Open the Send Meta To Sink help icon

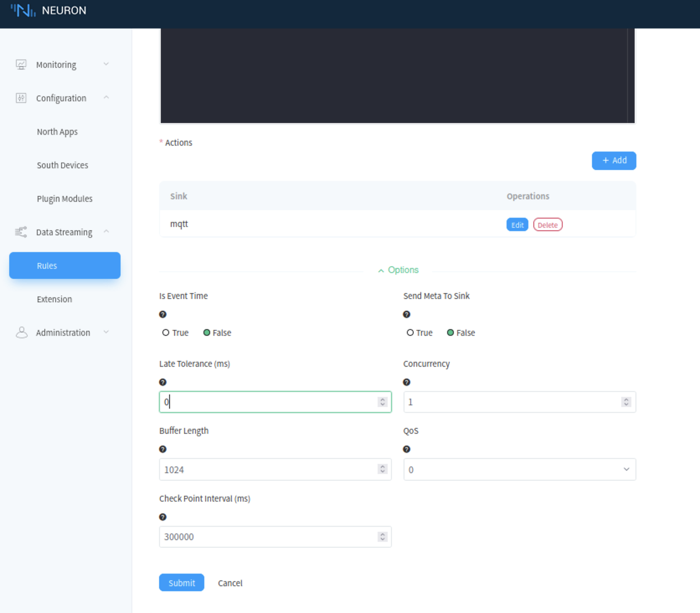(x=407, y=314)
